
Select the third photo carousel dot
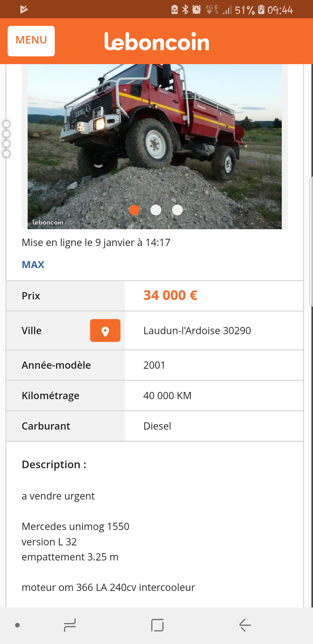[177, 210]
